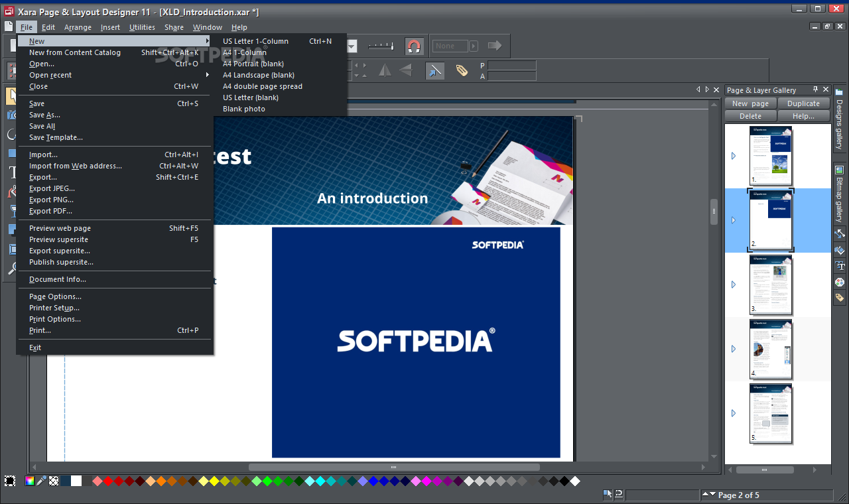
Task: Click the Xara app icon in title bar
Action: (9, 10)
